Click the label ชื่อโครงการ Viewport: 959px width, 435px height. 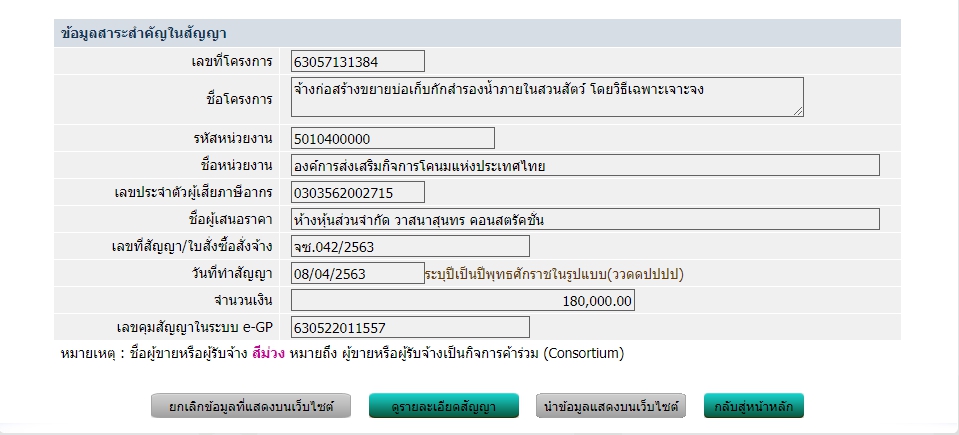(x=239, y=99)
